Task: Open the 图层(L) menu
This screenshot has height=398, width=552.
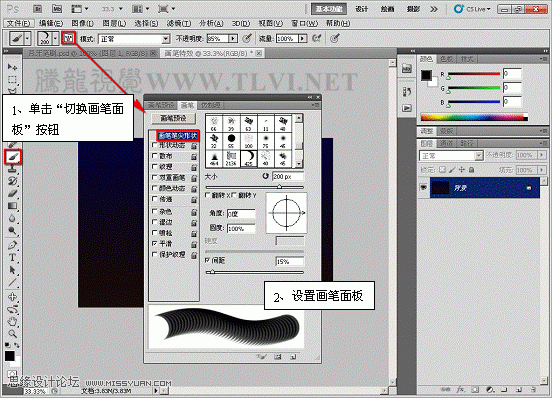Action: point(114,23)
